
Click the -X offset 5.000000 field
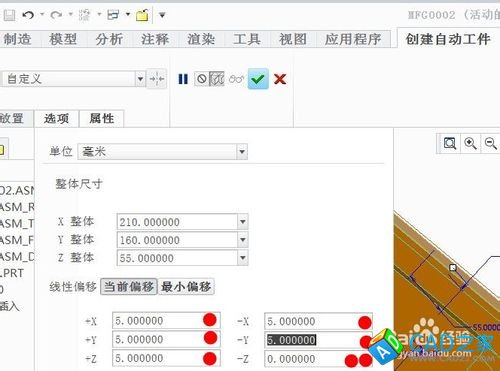point(318,322)
